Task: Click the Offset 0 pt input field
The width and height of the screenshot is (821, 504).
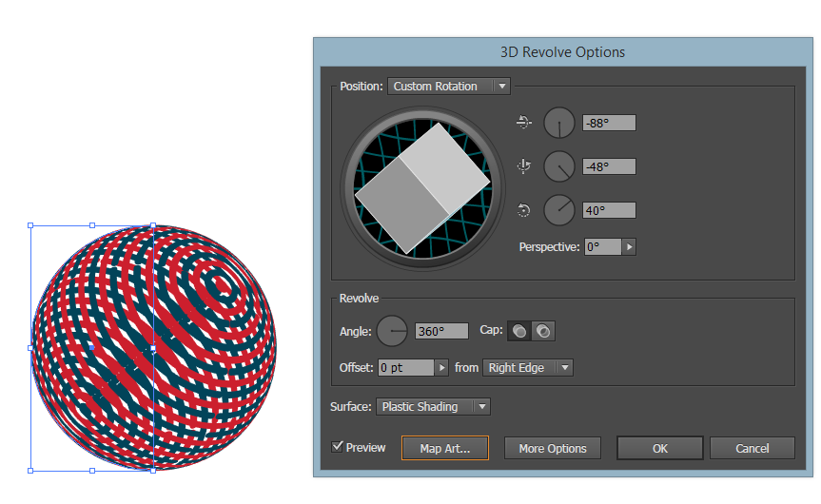Action: pos(406,367)
